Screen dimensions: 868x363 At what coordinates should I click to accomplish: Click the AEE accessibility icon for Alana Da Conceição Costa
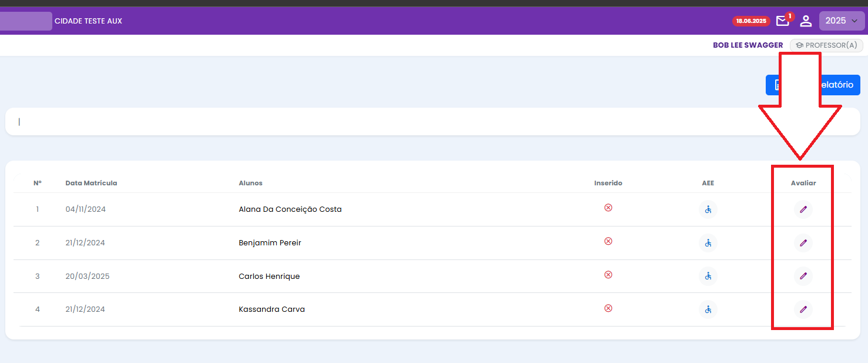(x=708, y=209)
